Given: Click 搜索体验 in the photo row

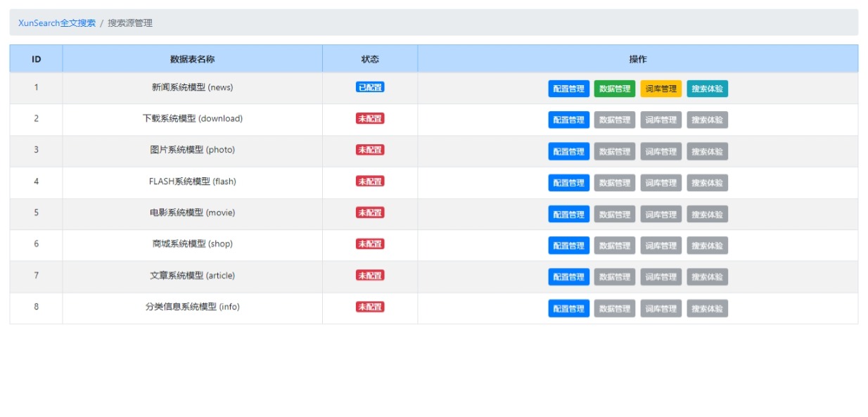Looking at the screenshot, I should click(x=708, y=151).
